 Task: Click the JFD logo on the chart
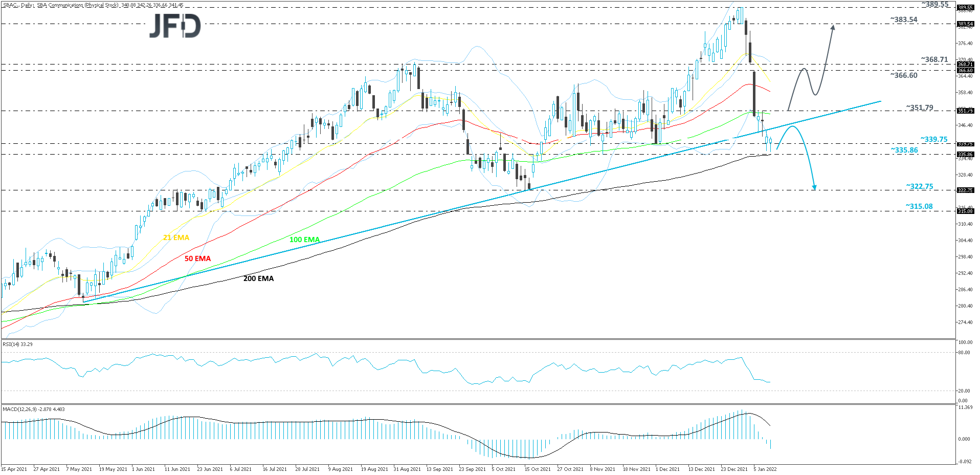175,26
